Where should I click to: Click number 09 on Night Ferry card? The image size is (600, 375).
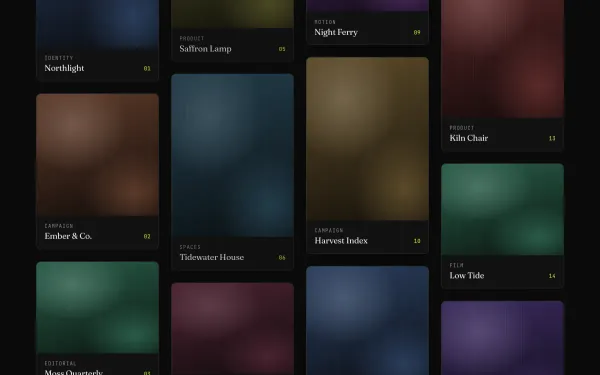coord(417,33)
